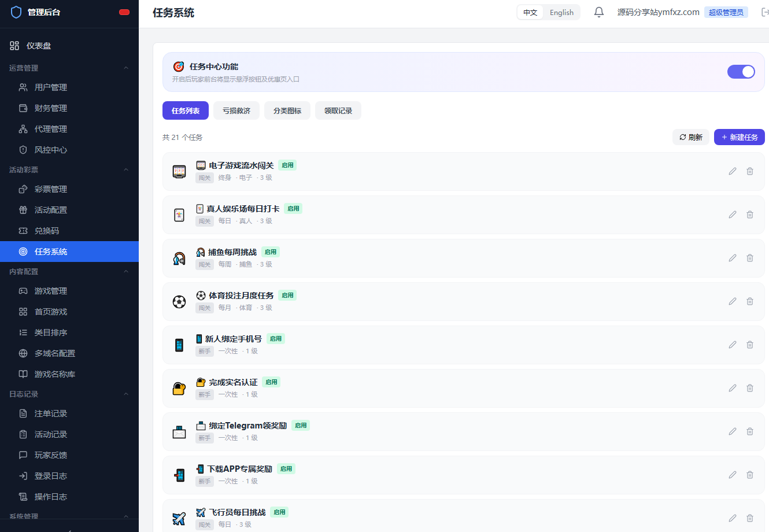
Task: Click the 飞行员每日挑战 airplane thumbnail
Action: point(179,518)
